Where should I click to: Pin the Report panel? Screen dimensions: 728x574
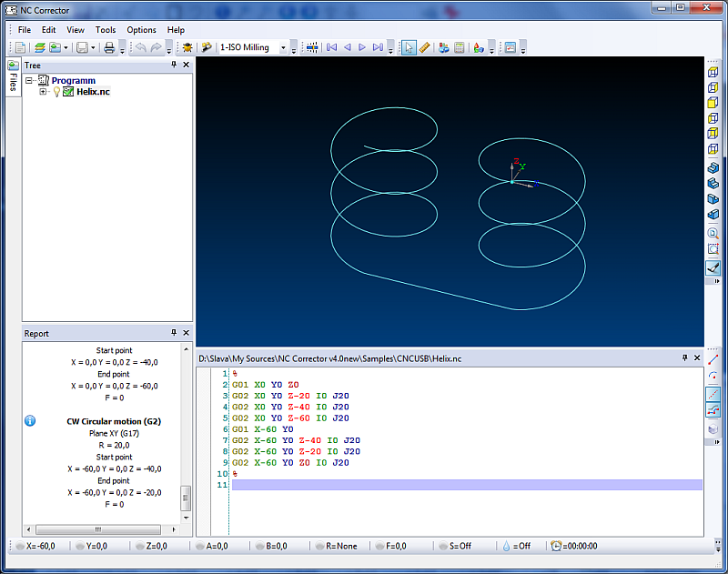click(174, 333)
